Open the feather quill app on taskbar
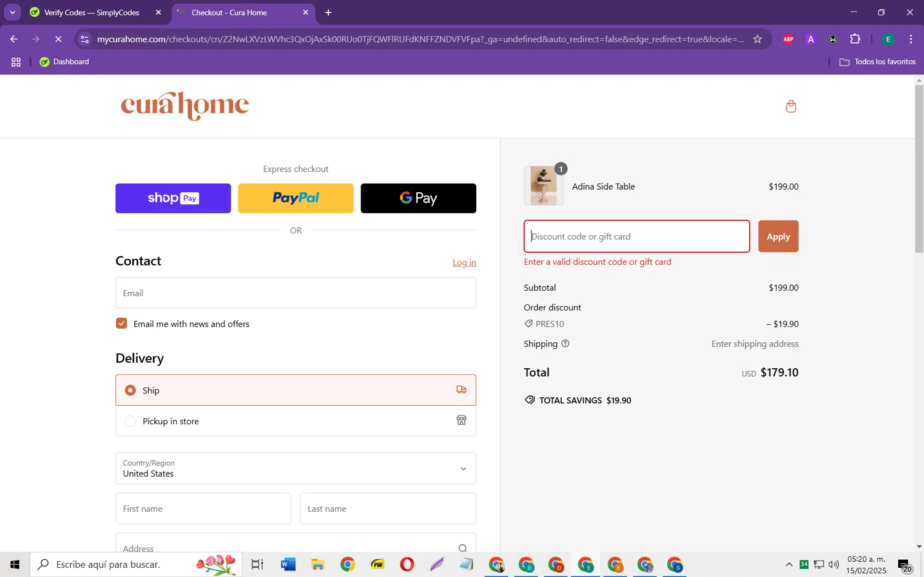Screen dimensions: 924x577 click(x=437, y=564)
